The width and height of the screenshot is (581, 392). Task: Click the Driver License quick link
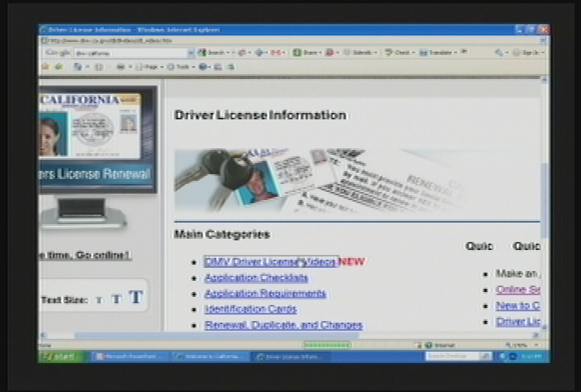click(x=517, y=322)
